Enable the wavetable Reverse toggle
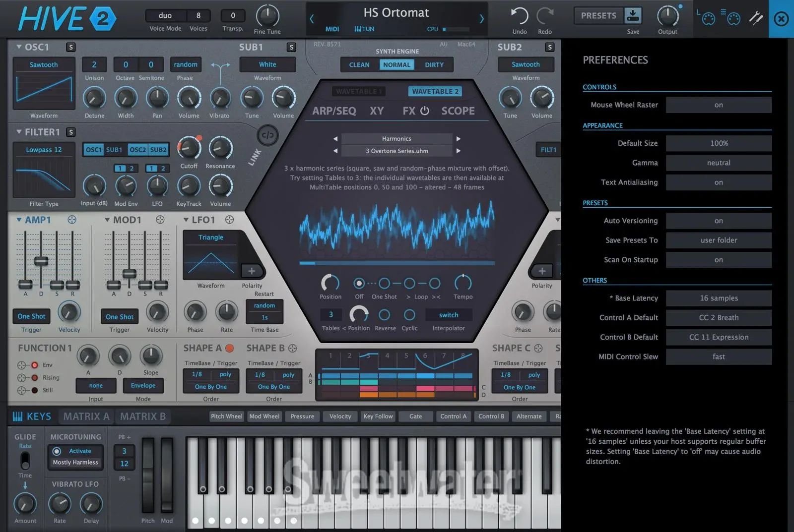The height and width of the screenshot is (532, 794). (384, 315)
